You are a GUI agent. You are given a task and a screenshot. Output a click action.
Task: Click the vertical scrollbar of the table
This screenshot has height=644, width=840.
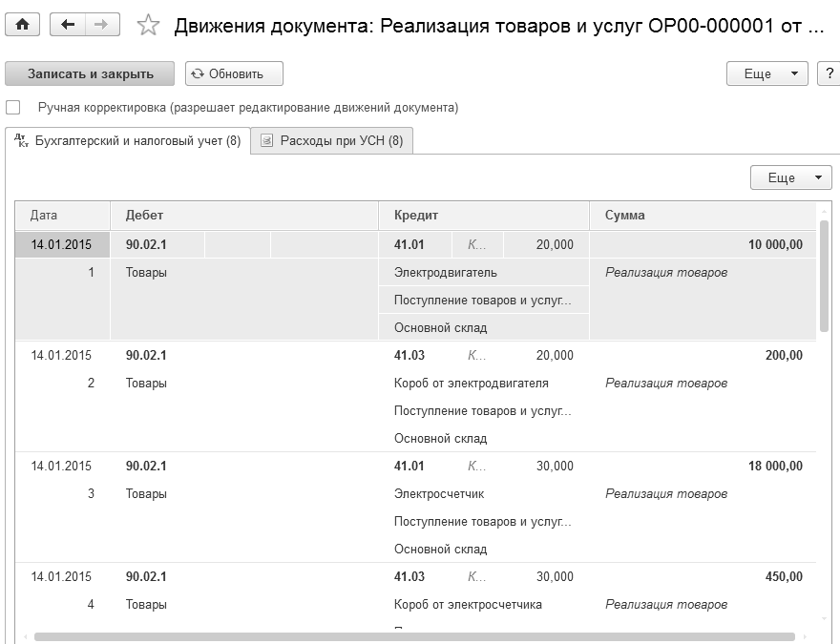[x=824, y=277]
